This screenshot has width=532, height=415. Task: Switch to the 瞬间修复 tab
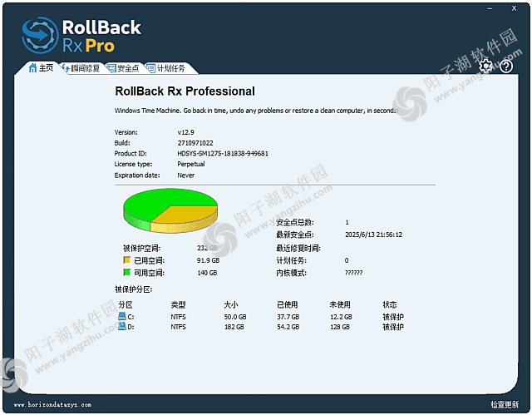pyautogui.click(x=81, y=68)
